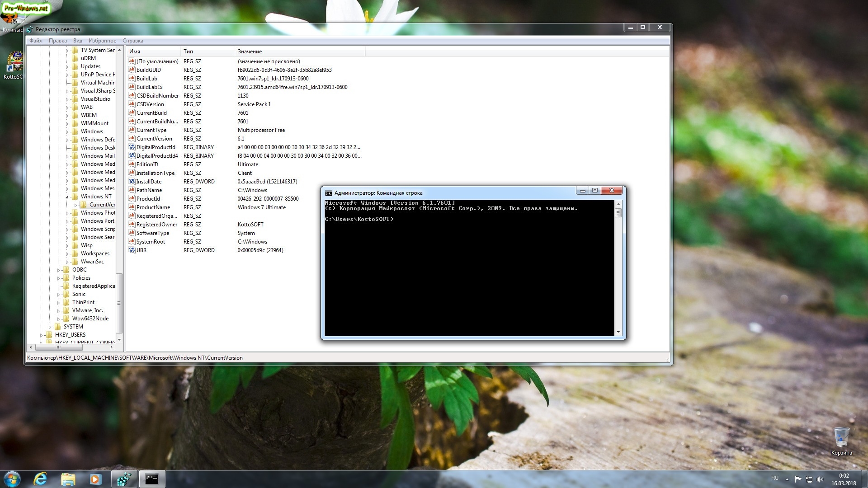
Task: Click the RU language indicator
Action: point(774,478)
